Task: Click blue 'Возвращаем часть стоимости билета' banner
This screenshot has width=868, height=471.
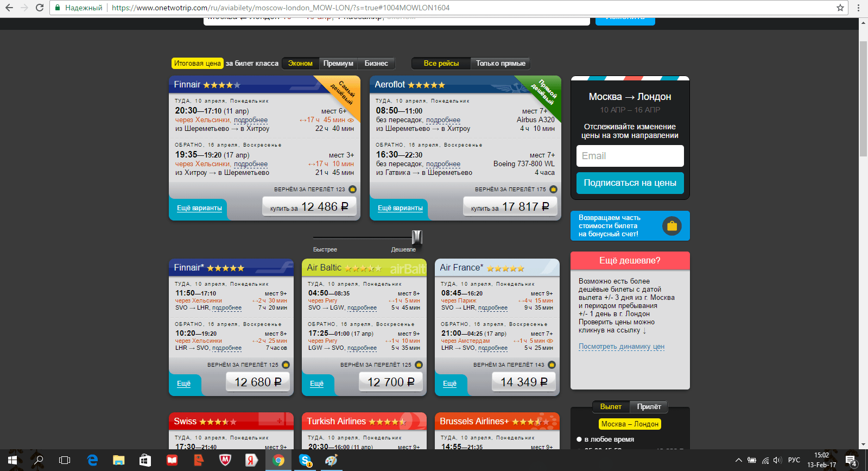Action: (630, 225)
